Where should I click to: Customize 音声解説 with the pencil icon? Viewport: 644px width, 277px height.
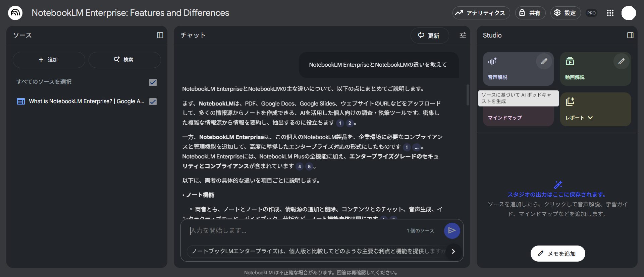click(544, 61)
